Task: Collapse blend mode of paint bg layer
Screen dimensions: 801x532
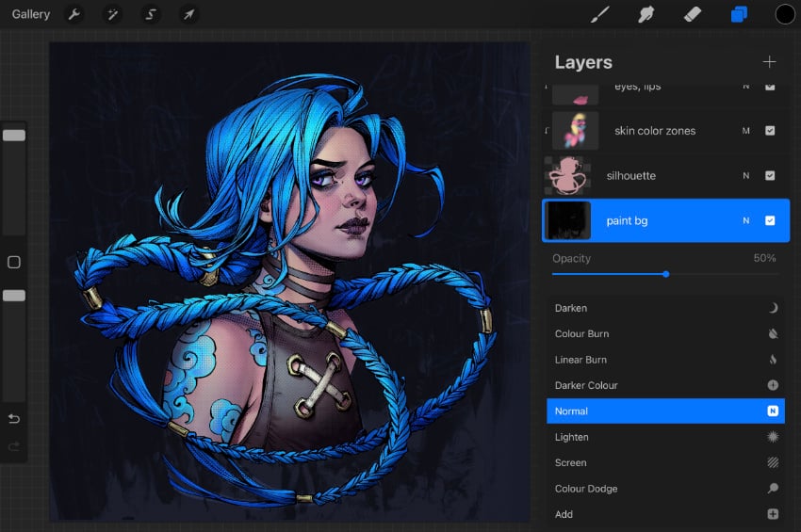Action: 745,220
